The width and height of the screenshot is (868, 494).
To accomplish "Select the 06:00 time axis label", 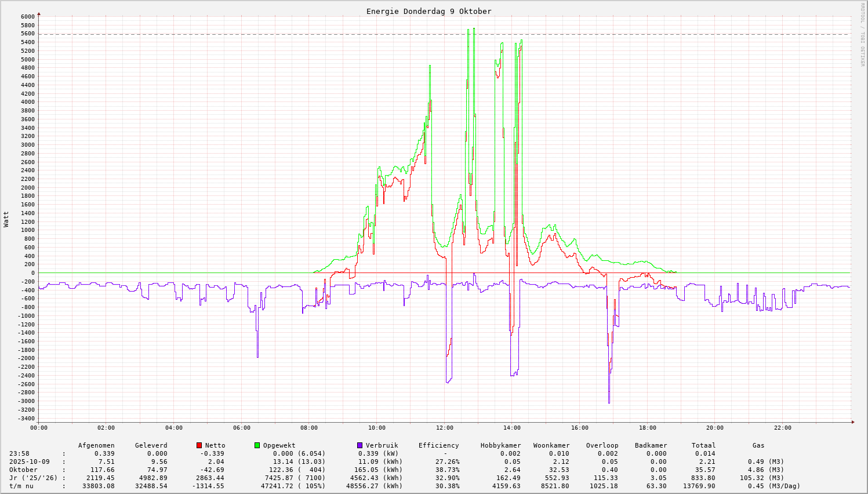I will point(241,428).
